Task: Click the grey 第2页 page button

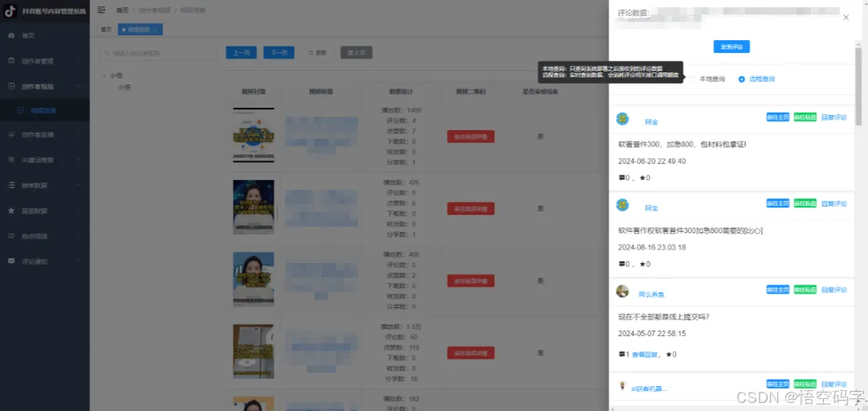Action: pos(357,52)
